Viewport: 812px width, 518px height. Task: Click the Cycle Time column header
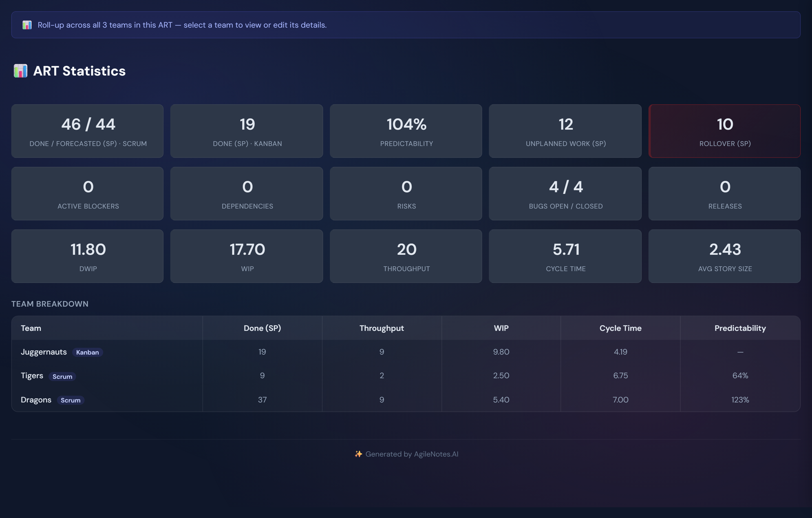621,328
